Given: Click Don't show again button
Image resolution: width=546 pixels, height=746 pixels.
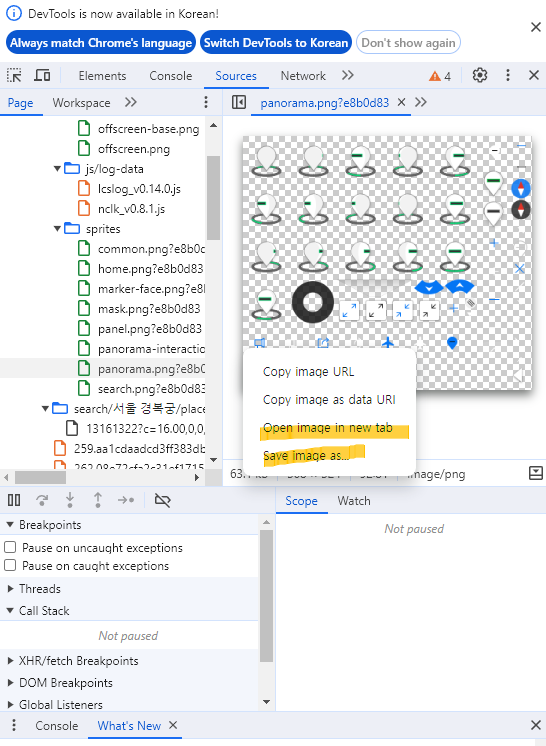Looking at the screenshot, I should tap(409, 43).
